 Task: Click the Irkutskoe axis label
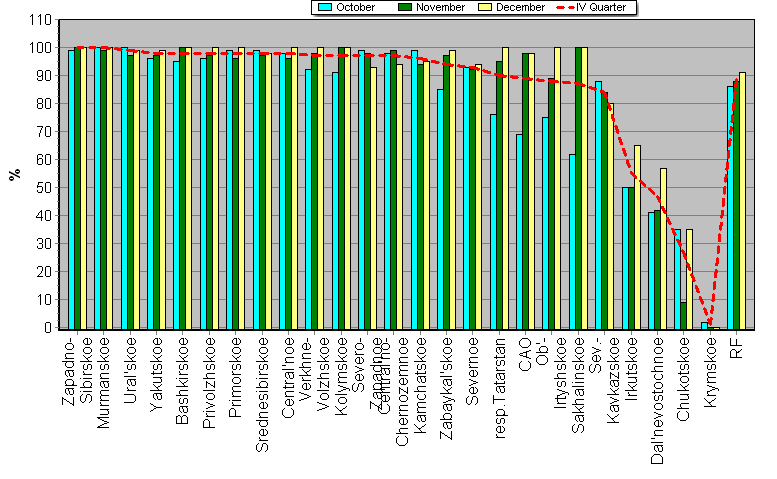point(631,369)
